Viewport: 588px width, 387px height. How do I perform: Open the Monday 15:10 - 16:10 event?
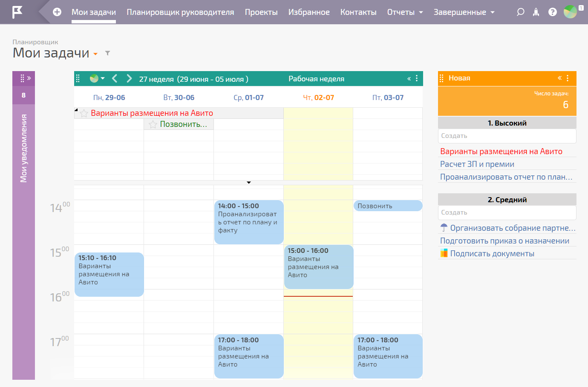pyautogui.click(x=109, y=274)
